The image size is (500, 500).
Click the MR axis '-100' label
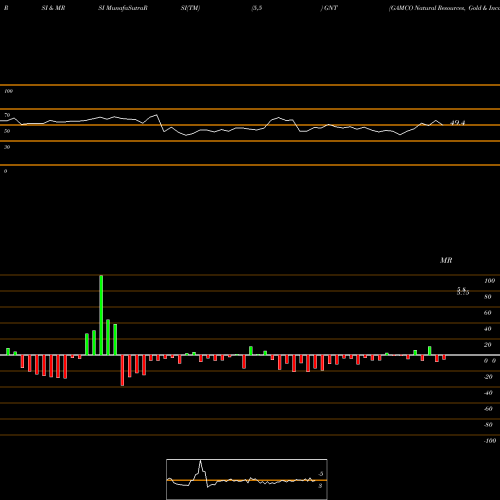click(x=490, y=441)
